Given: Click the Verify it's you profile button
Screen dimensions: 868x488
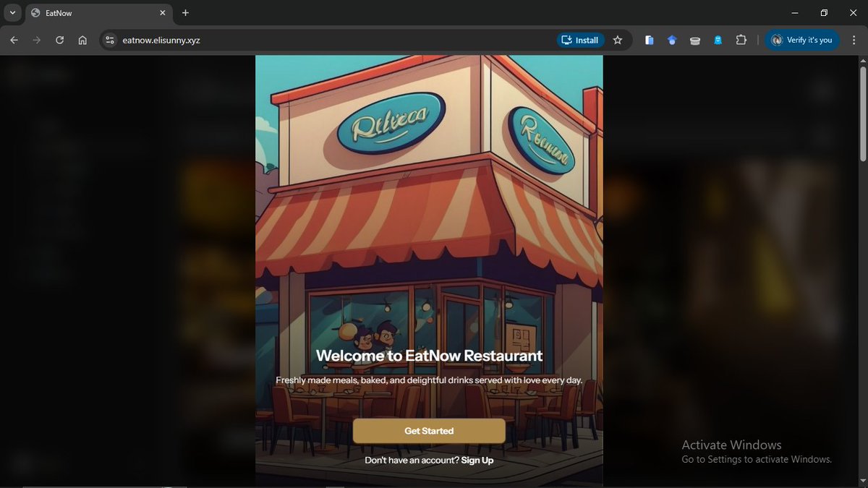Looking at the screenshot, I should tap(802, 40).
